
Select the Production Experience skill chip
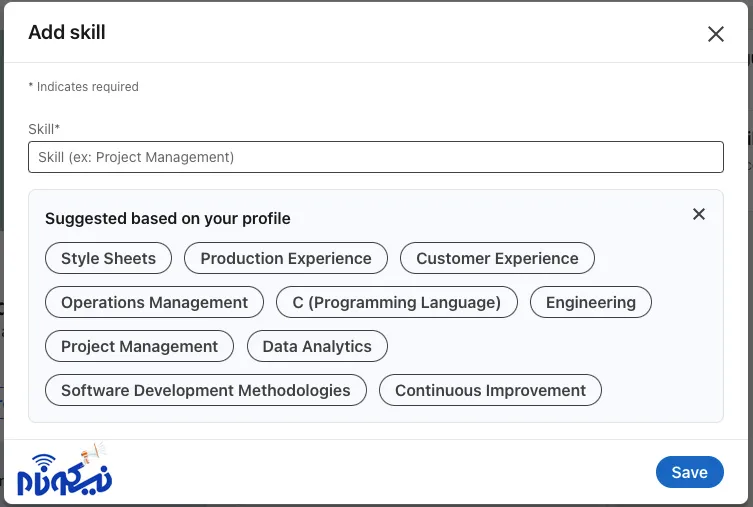pyautogui.click(x=286, y=258)
